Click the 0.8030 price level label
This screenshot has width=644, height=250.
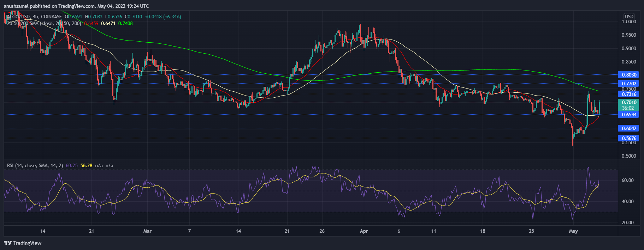coord(629,75)
